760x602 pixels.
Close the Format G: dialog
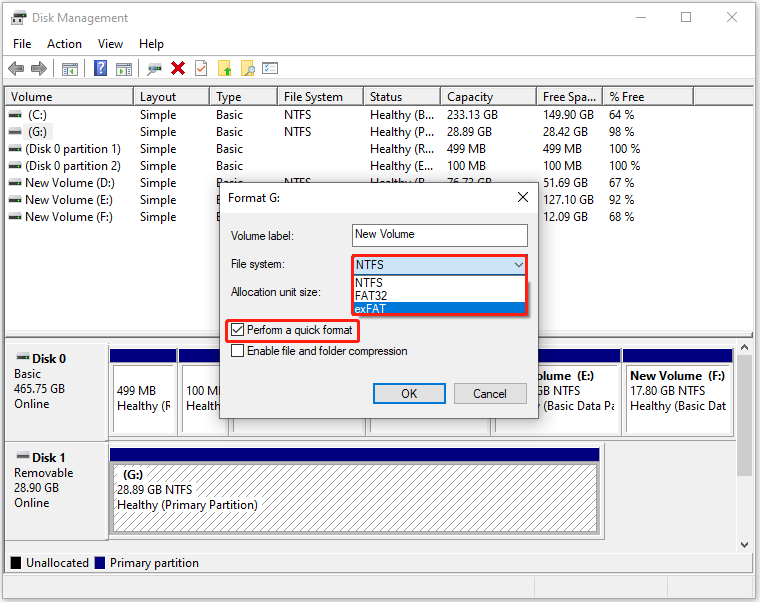522,197
